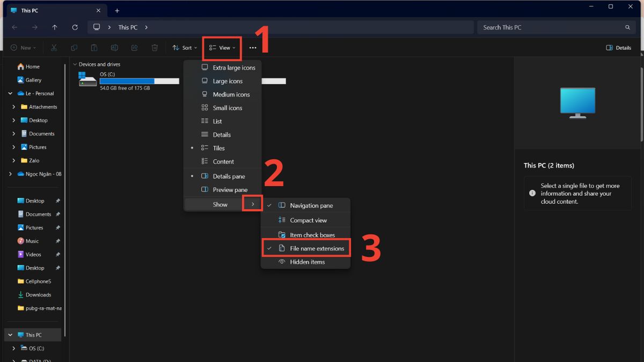Choose Small icons layout

pos(223,108)
